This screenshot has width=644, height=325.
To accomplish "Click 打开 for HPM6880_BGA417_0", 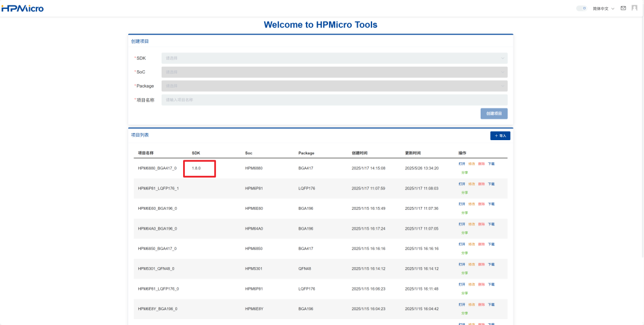I will pyautogui.click(x=462, y=163).
